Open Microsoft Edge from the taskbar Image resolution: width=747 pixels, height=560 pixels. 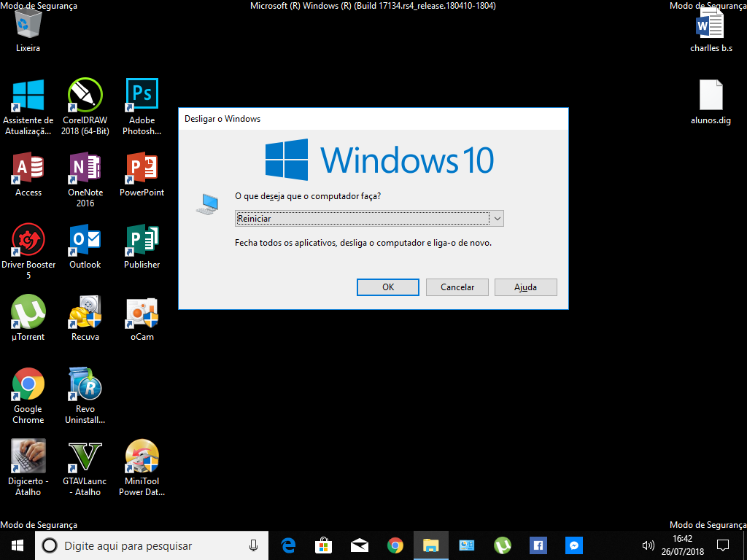click(x=288, y=545)
